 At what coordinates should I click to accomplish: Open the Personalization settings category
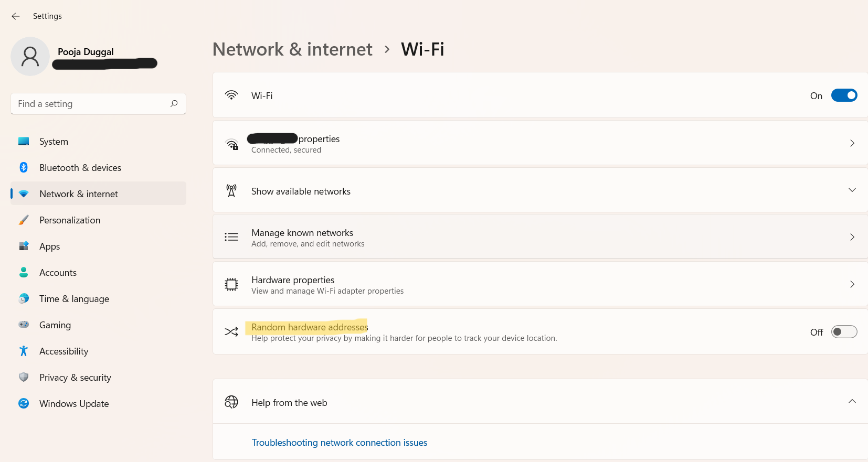(x=70, y=220)
